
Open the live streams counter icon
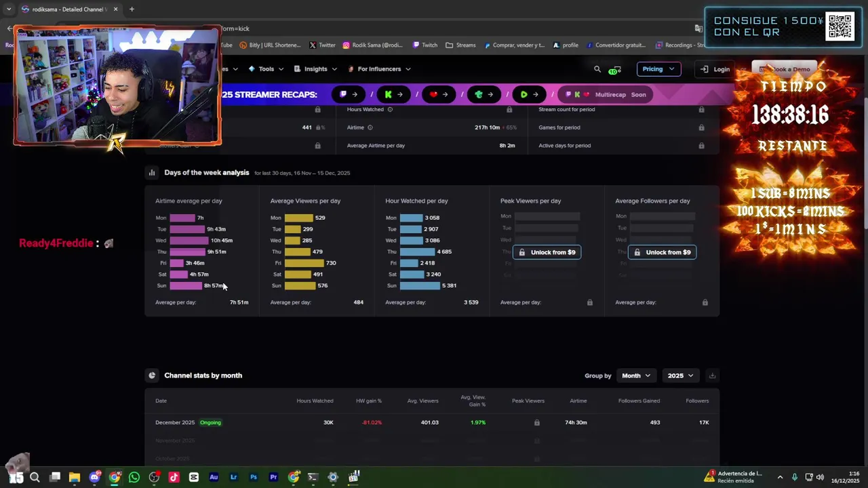[x=614, y=70]
